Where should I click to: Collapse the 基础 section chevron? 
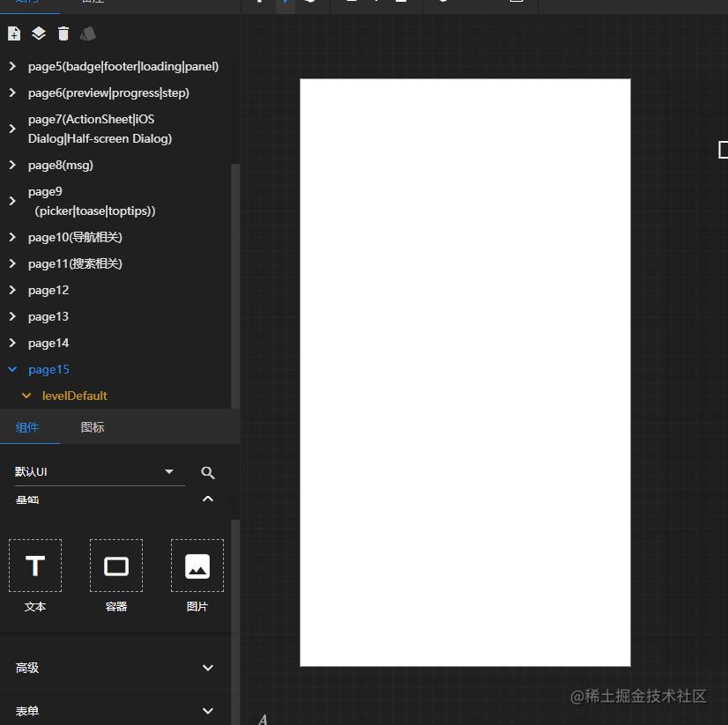pyautogui.click(x=207, y=499)
